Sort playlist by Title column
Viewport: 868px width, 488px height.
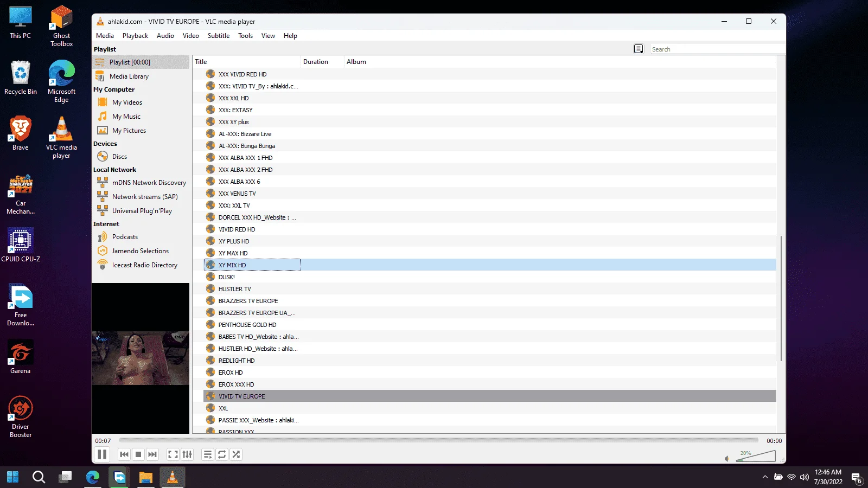click(x=246, y=62)
